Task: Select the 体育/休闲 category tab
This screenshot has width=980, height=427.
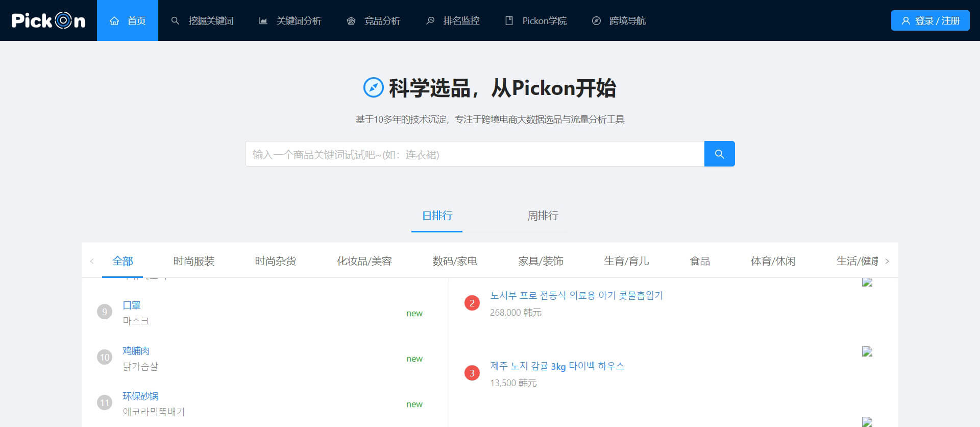Action: pyautogui.click(x=773, y=261)
